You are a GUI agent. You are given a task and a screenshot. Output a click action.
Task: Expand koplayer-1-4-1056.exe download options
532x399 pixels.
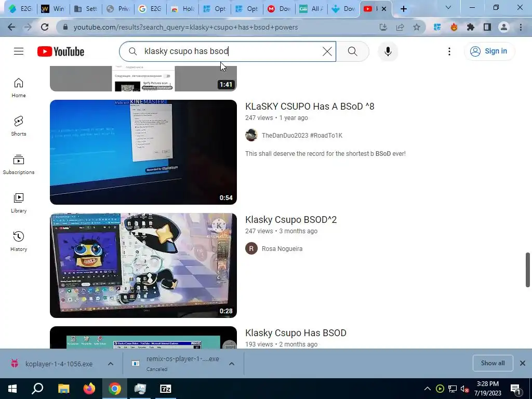coord(111,364)
